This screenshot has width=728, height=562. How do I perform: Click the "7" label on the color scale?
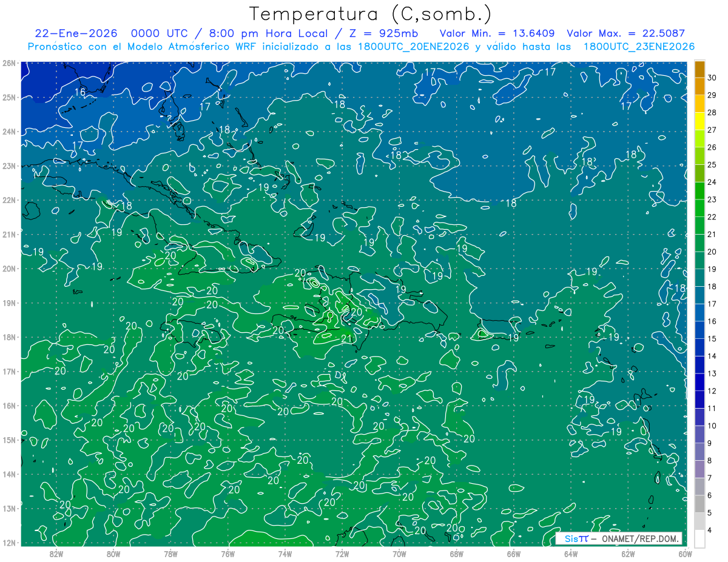[709, 478]
